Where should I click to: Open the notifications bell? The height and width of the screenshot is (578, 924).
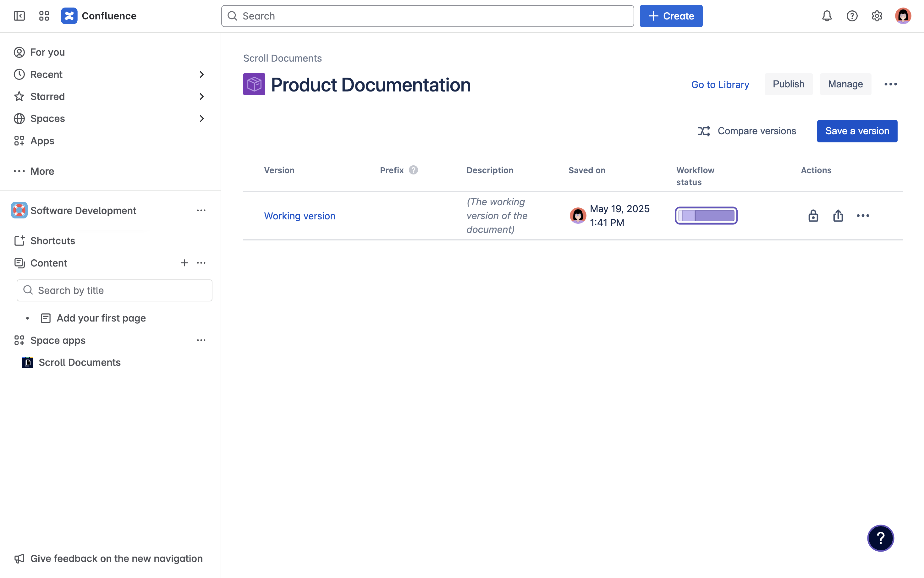(827, 16)
